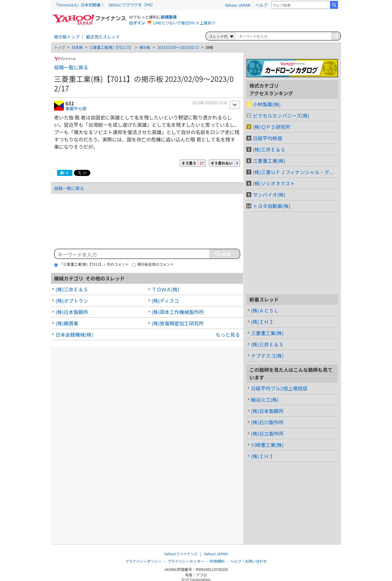Click the Yahoo! JAPAN Finance logo
The width and height of the screenshot is (392, 581).
pos(89,20)
